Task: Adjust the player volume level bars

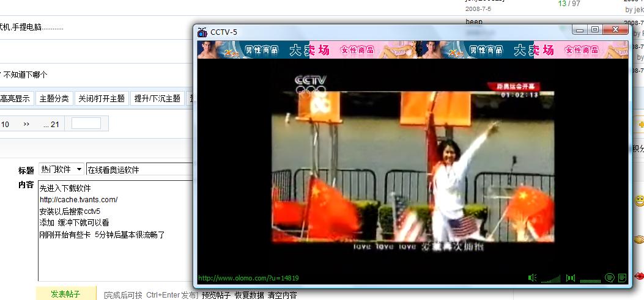Action: coord(550,279)
